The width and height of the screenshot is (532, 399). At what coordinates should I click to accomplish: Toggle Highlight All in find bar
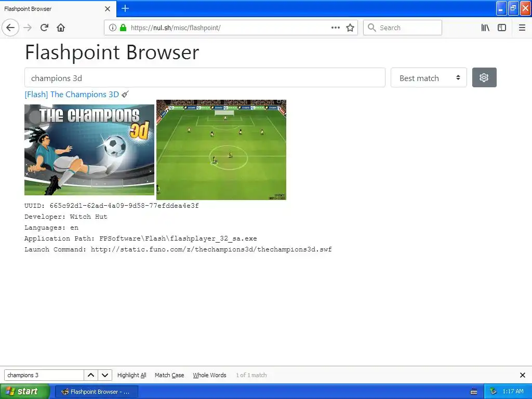[x=131, y=375]
